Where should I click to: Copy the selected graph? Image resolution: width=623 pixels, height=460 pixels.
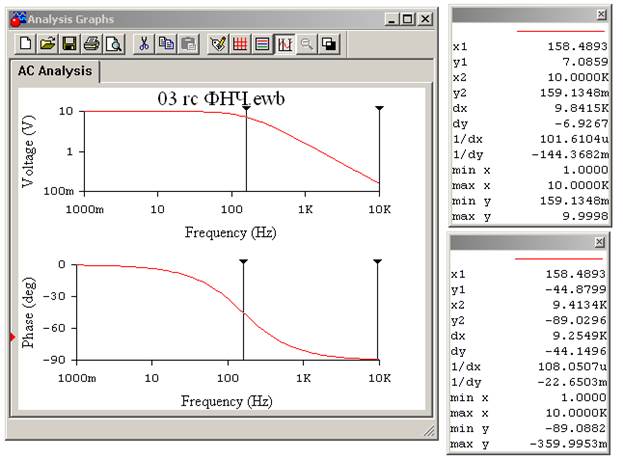166,44
